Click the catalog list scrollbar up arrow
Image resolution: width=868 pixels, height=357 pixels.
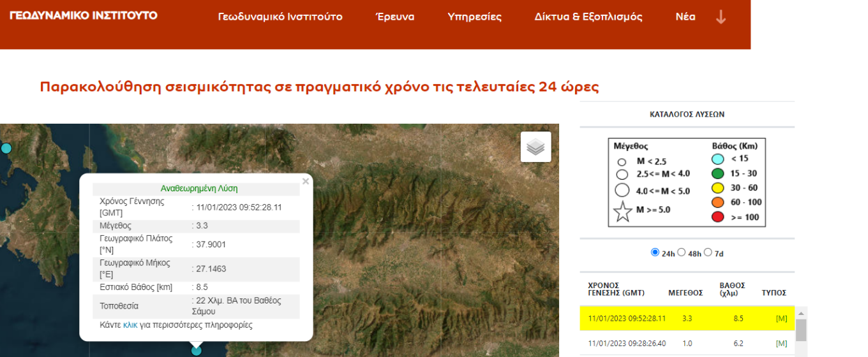(800, 312)
